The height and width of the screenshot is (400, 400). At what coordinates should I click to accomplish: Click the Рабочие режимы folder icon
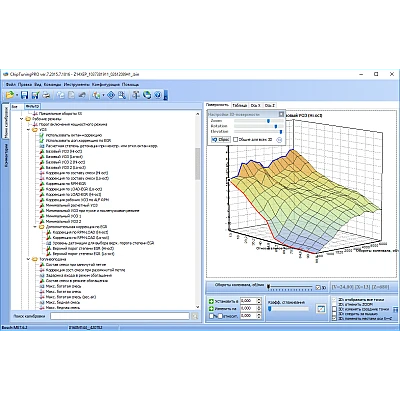click(28, 119)
